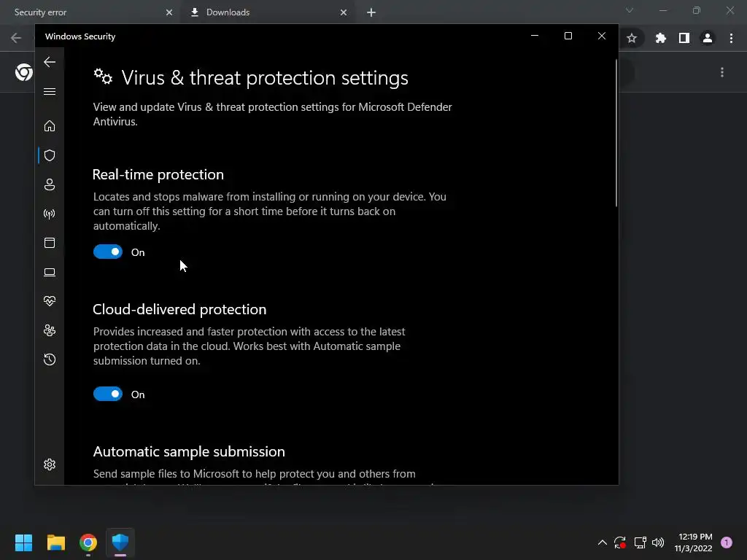This screenshot has width=747, height=560.
Task: Click the Real-time protection heading
Action: click(x=158, y=174)
